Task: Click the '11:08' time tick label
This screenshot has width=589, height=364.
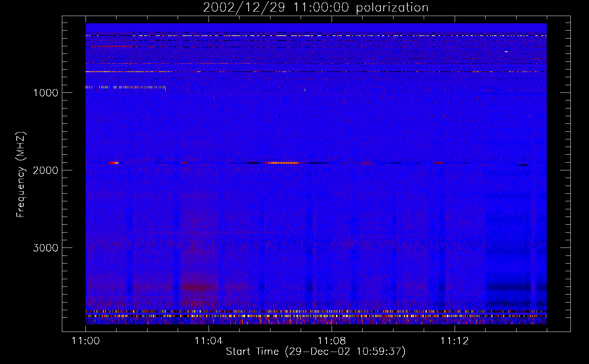Action: [331, 341]
